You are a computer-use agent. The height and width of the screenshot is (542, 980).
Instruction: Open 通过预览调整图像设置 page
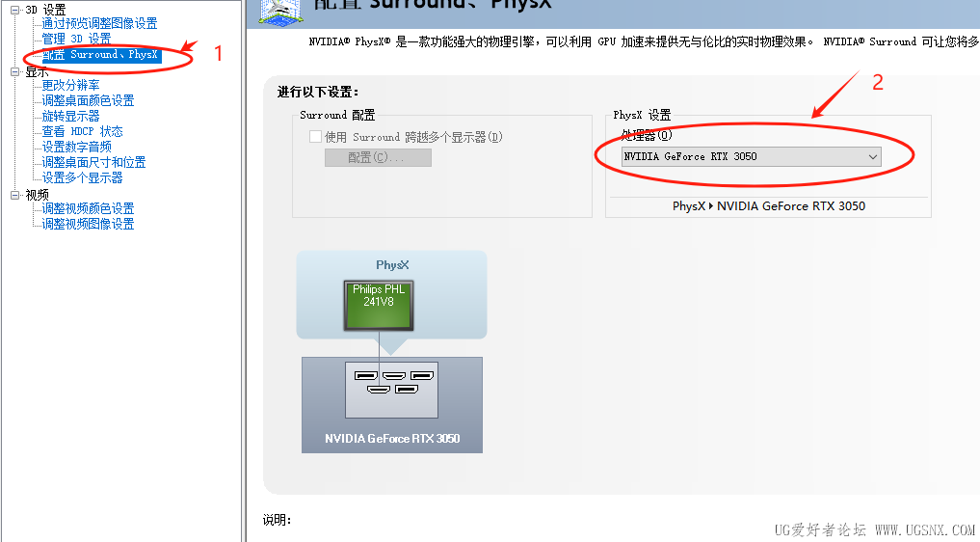[99, 24]
